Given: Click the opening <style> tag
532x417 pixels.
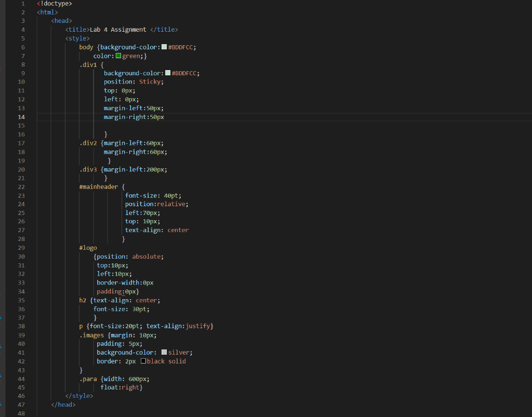Looking at the screenshot, I should coord(77,38).
